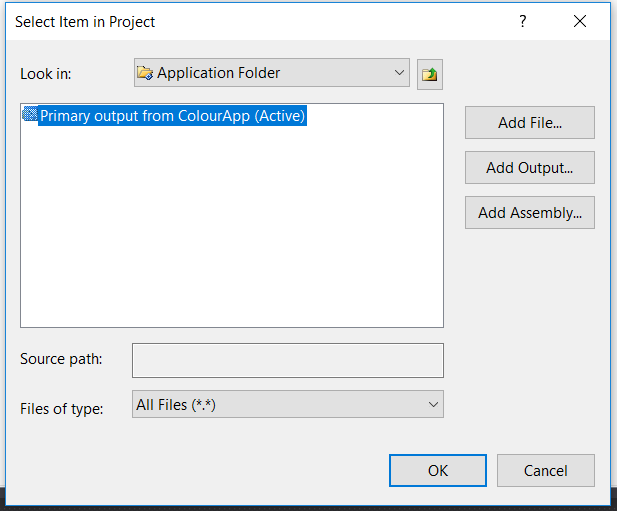Click the Select Item in Project title bar
Screen dimensions: 617x511
pos(256,22)
